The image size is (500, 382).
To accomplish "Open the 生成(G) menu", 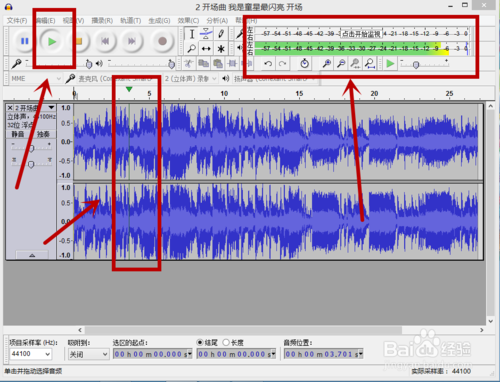I will tap(159, 21).
